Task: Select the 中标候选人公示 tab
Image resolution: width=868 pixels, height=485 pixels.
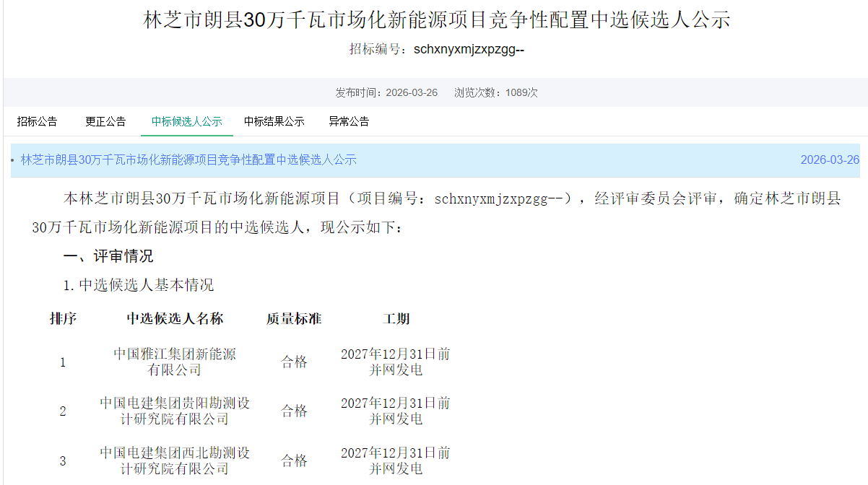Action: coord(186,121)
